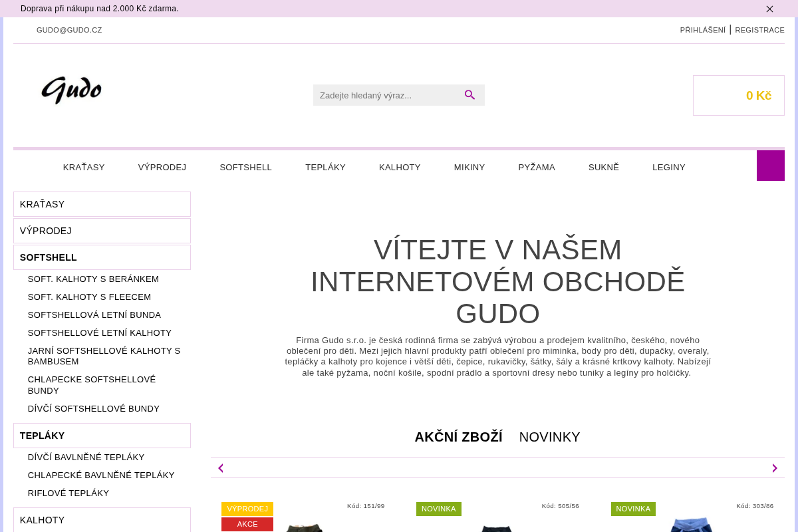This screenshot has width=798, height=532.
Task: Click the free shipping text 'Doprava při nákupu nad 2.000 Kč zdarma.'
Action: [x=100, y=9]
